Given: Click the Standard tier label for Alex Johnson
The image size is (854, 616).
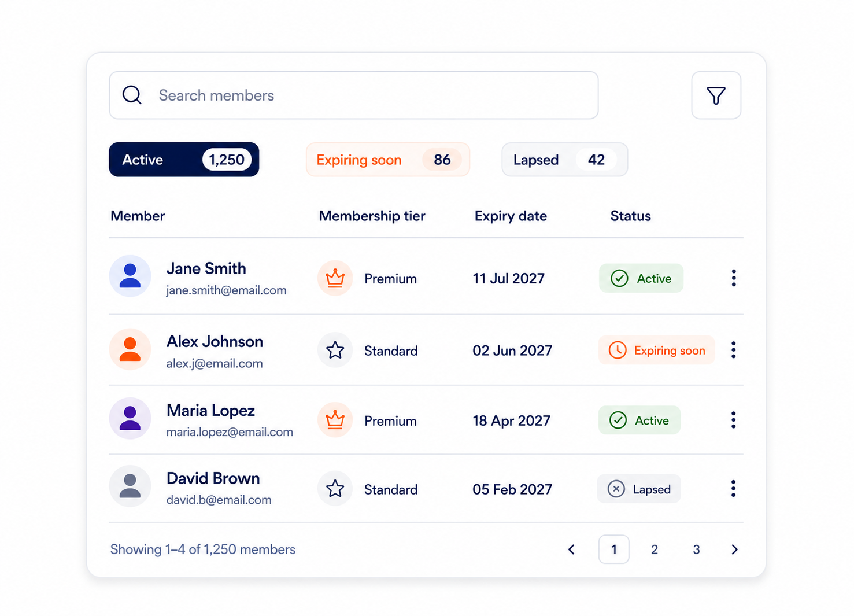Looking at the screenshot, I should click(x=390, y=351).
